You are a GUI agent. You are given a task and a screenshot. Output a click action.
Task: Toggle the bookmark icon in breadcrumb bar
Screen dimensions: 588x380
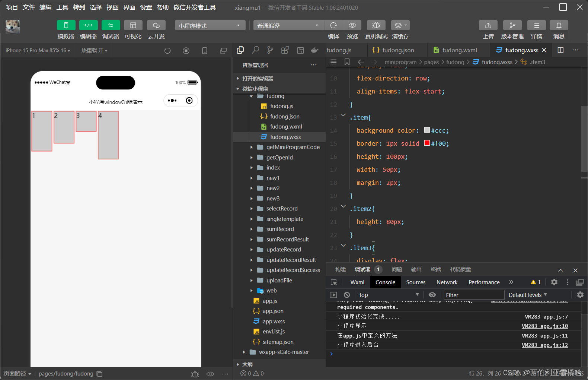(x=347, y=62)
